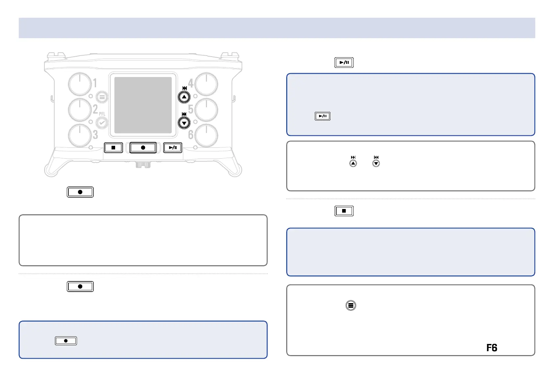Click the inline menu icon in the F6 note box

[351, 305]
